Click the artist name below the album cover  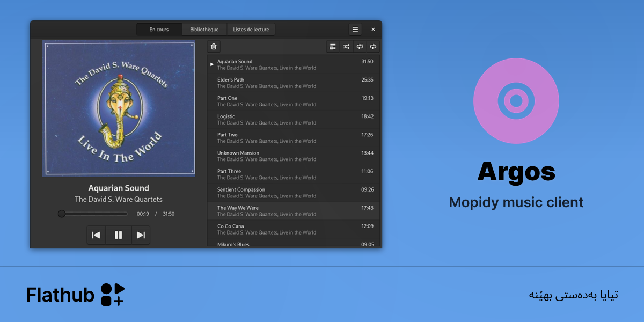(x=119, y=200)
